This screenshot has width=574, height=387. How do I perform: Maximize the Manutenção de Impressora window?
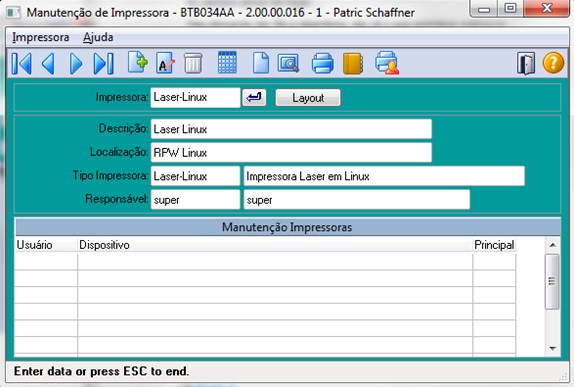coord(510,8)
